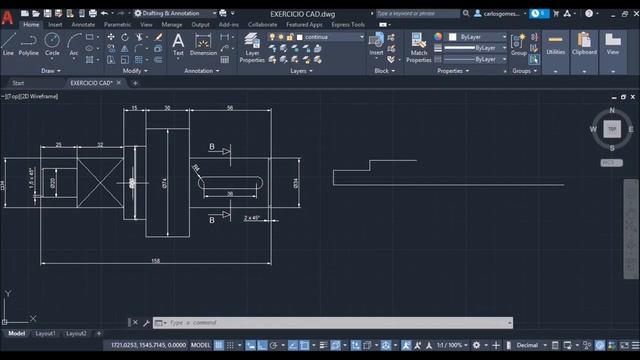
Task: Switch to the Layout1 tab
Action: click(x=45, y=333)
